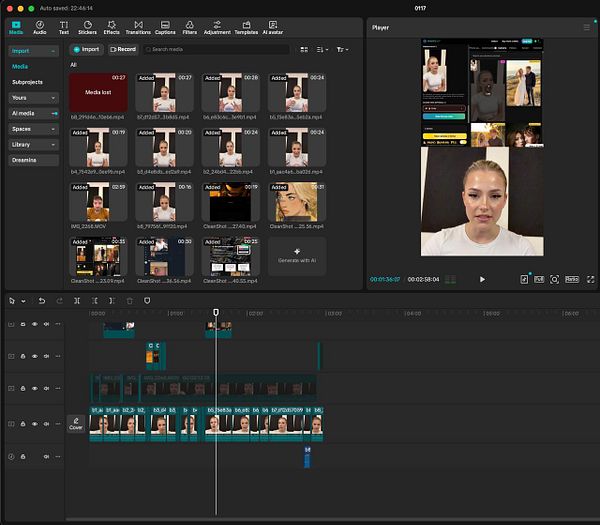This screenshot has width=600, height=525.
Task: Lock the topmost overlay track
Action: [23, 324]
